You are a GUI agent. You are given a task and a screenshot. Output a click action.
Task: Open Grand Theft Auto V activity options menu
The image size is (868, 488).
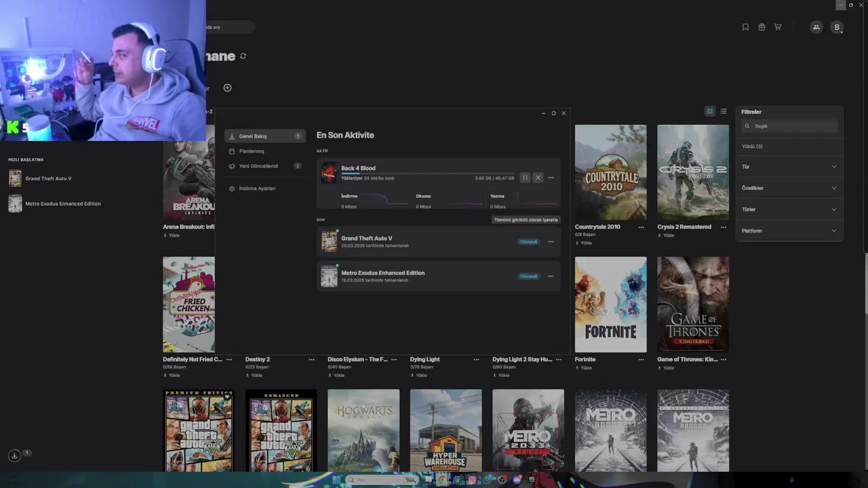[x=551, y=241]
